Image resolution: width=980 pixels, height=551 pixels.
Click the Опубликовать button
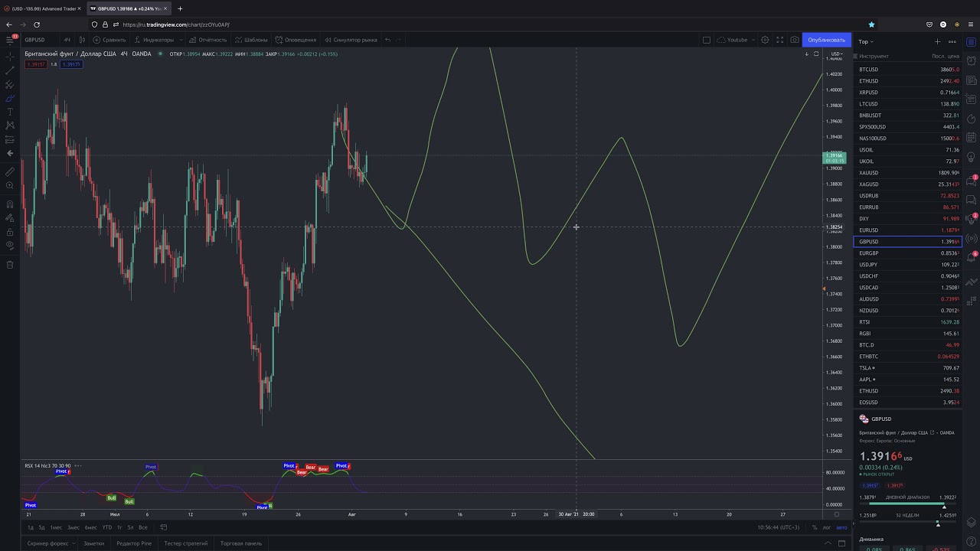(x=826, y=40)
